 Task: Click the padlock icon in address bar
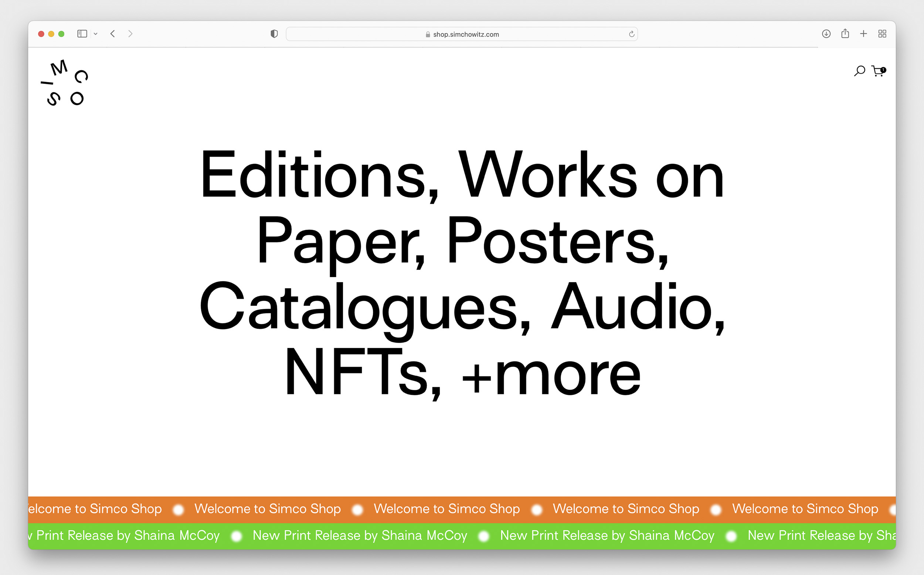428,35
